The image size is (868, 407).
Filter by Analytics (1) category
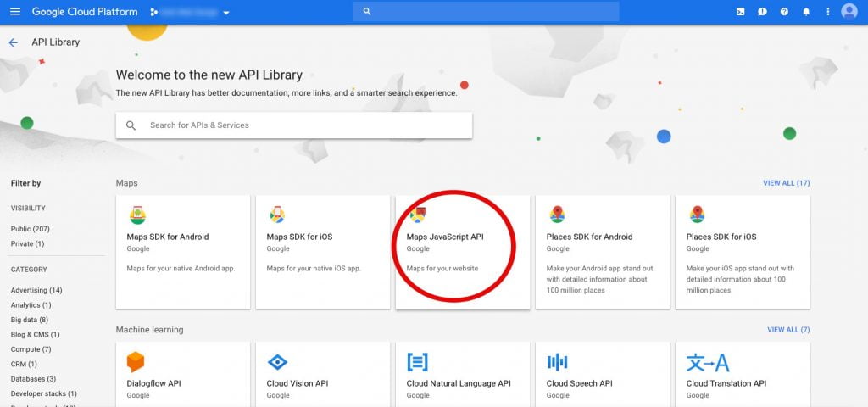tap(31, 305)
